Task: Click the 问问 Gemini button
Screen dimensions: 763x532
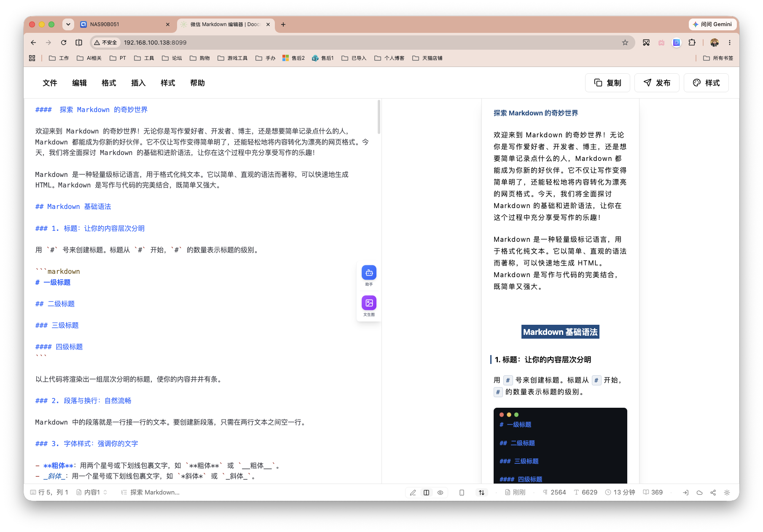Action: click(712, 24)
